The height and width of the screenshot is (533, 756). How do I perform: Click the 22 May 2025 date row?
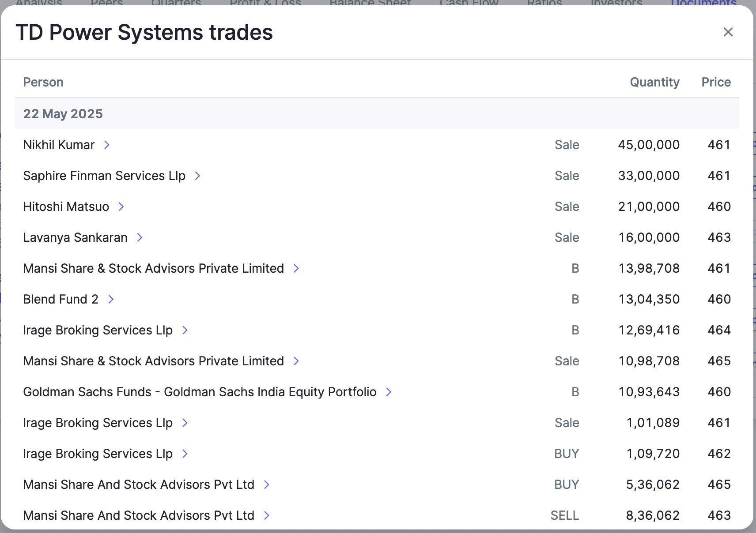point(377,114)
